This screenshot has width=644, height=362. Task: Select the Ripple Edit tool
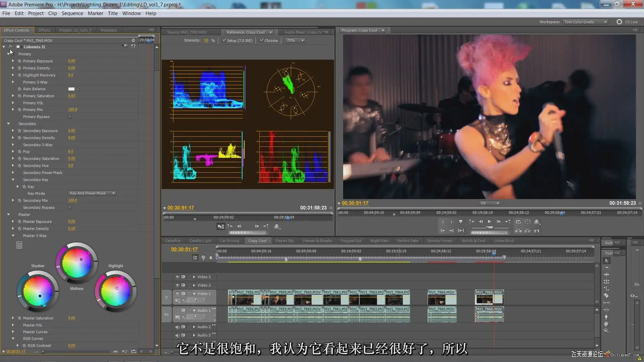pos(606,275)
